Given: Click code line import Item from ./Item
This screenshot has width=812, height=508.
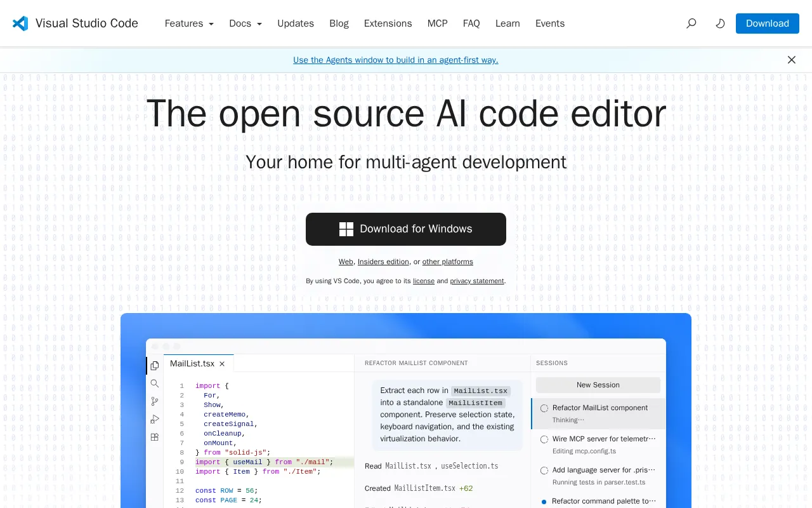Looking at the screenshot, I should coord(258,472).
